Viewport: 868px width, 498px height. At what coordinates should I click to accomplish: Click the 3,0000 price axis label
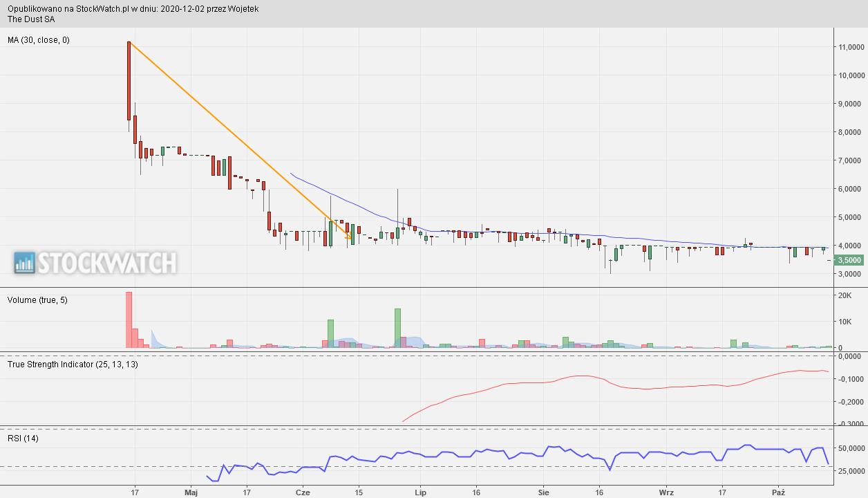851,274
